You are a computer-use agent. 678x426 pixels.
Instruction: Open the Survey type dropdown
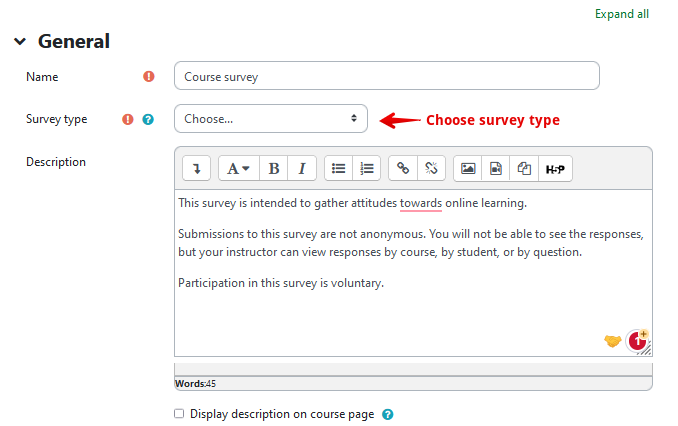(x=270, y=119)
